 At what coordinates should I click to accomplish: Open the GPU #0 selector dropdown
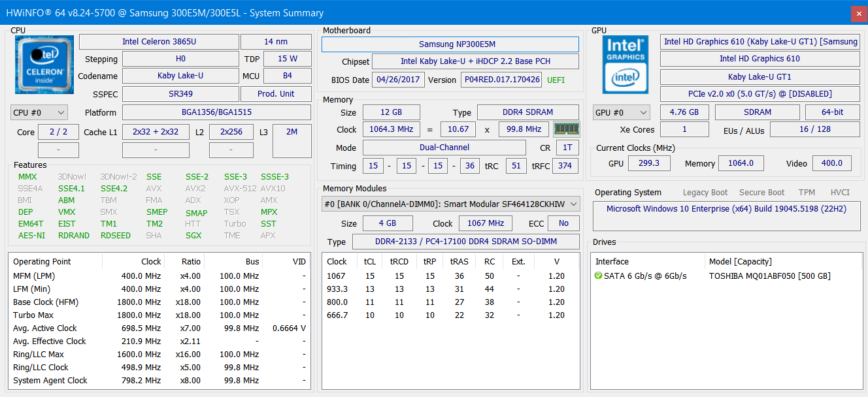pos(621,112)
